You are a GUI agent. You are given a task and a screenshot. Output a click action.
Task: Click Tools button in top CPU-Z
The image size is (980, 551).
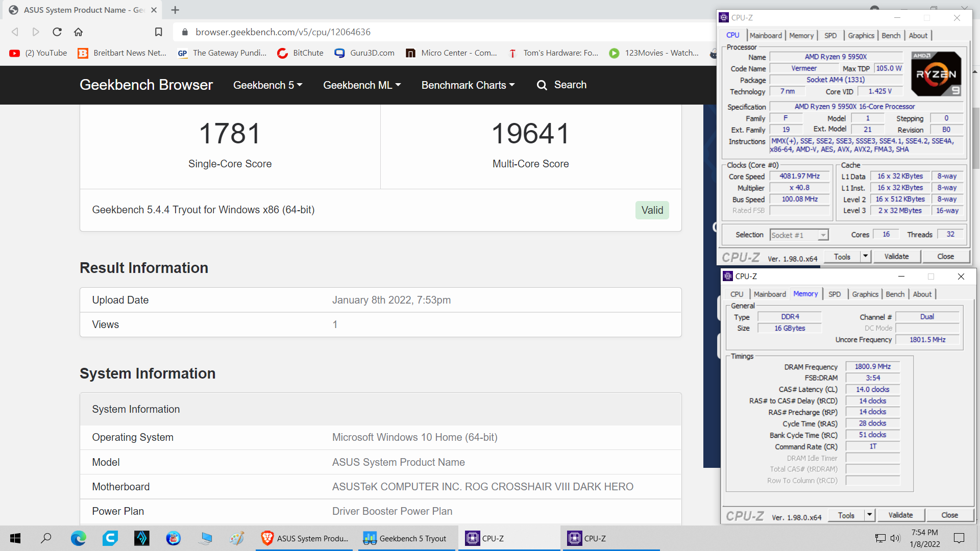pyautogui.click(x=842, y=257)
